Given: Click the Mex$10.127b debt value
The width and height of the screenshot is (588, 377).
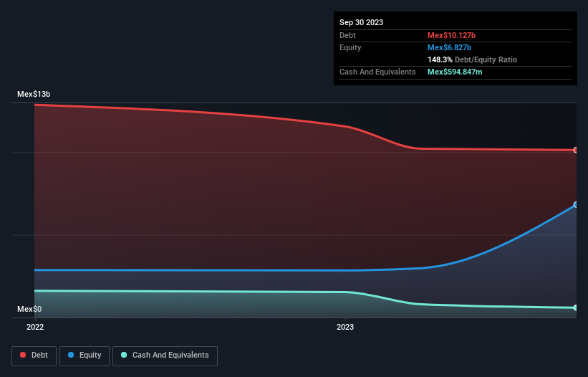Looking at the screenshot, I should (451, 35).
